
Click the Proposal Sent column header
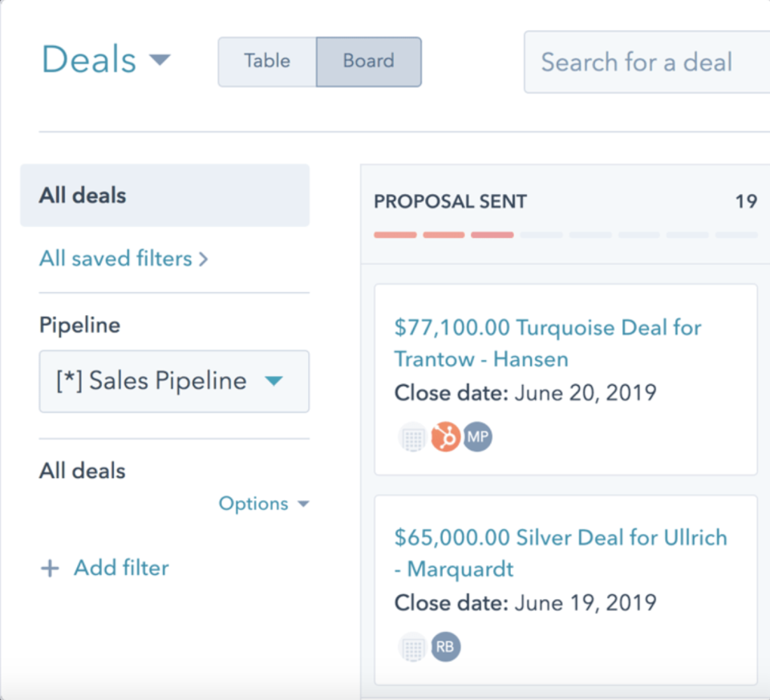coord(450,201)
